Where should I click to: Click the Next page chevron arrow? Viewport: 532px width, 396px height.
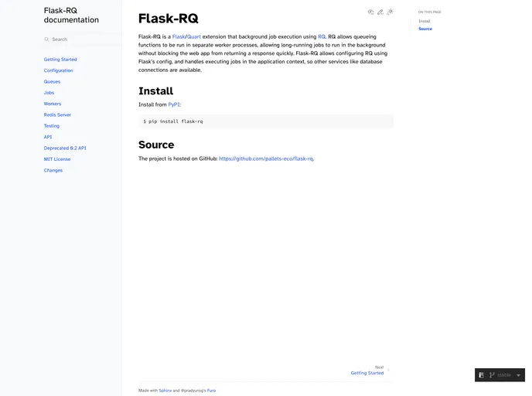[388, 370]
